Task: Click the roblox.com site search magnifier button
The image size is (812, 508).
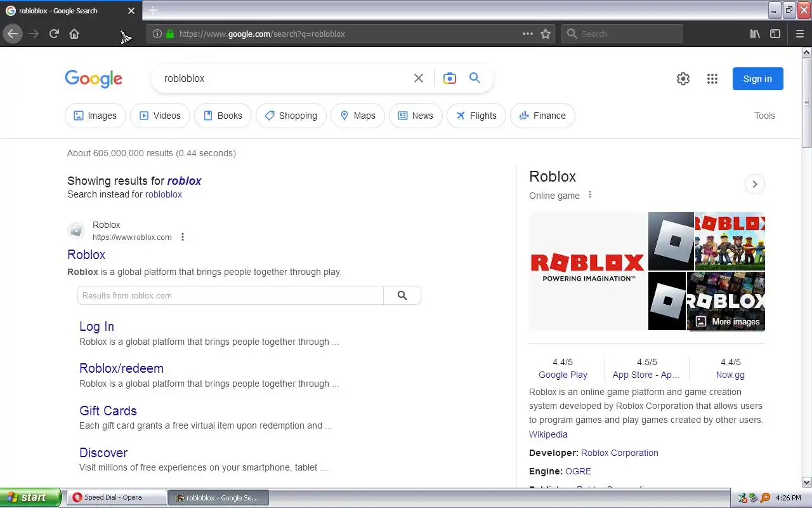Action: click(402, 295)
